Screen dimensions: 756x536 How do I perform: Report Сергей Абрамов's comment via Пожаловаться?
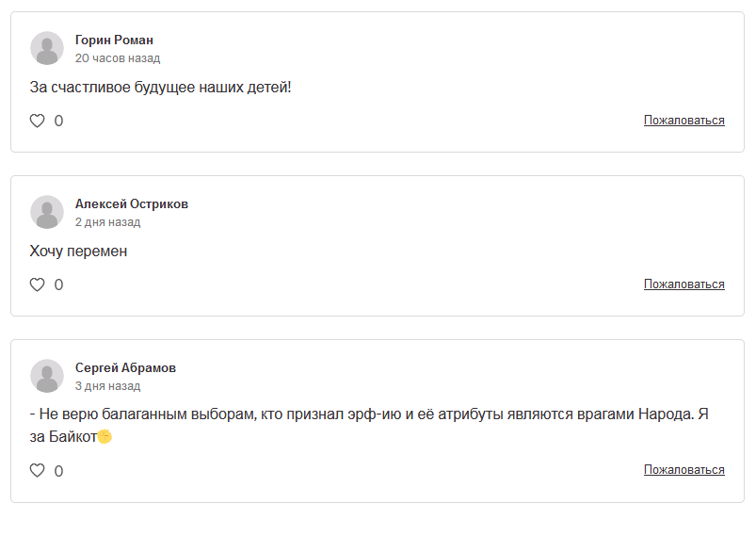click(684, 469)
